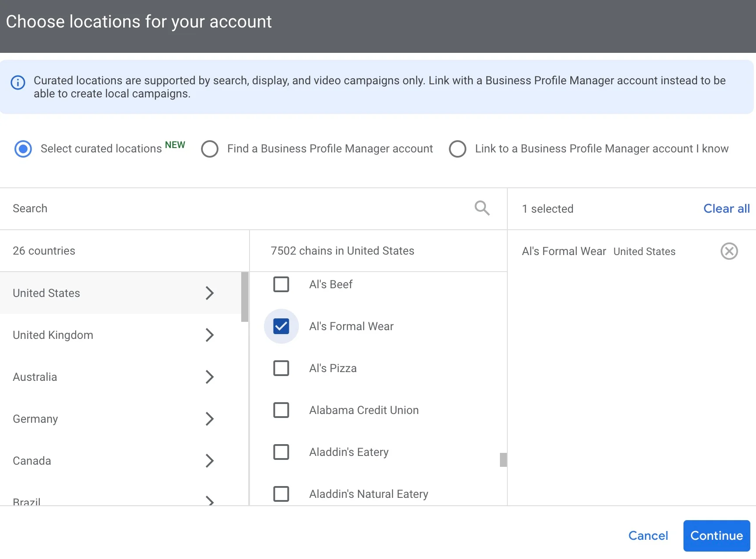Select Link to a Business Profile Manager account
Image resolution: width=756 pixels, height=559 pixels.
tap(458, 149)
